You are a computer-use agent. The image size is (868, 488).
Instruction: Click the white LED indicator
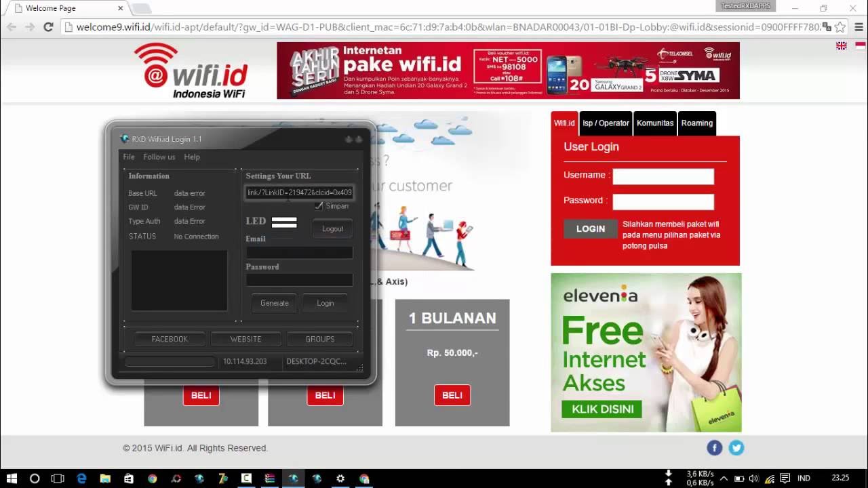click(x=284, y=222)
